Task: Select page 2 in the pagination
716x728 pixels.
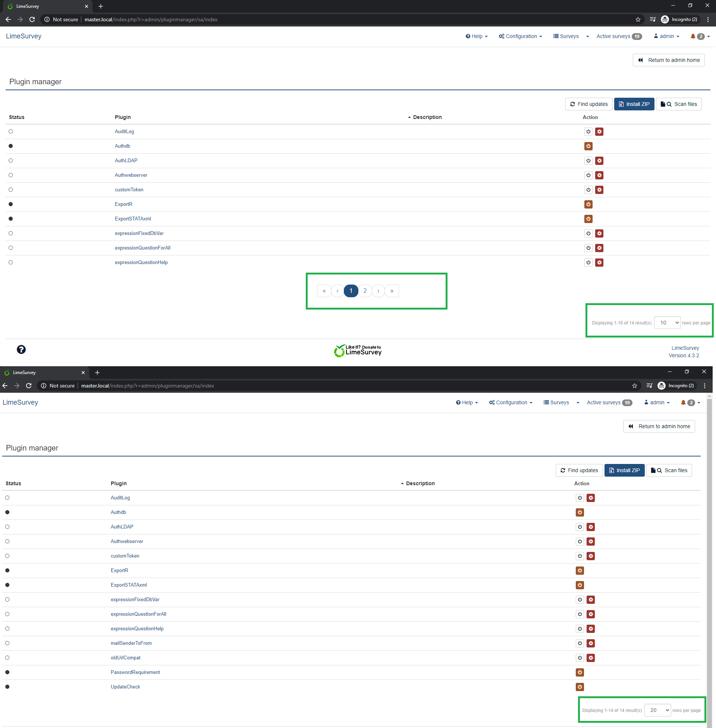Action: tap(365, 291)
